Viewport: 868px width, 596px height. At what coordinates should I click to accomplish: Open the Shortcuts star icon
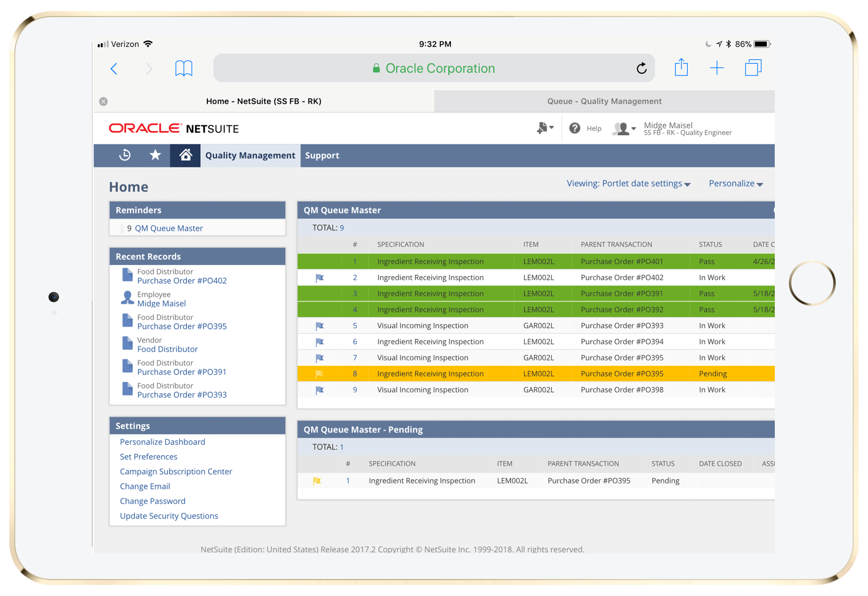[x=155, y=155]
